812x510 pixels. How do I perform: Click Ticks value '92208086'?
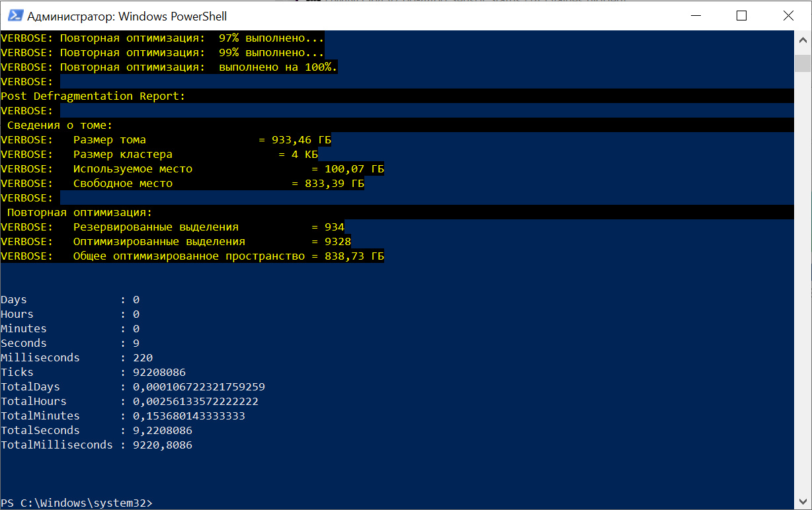[159, 373]
